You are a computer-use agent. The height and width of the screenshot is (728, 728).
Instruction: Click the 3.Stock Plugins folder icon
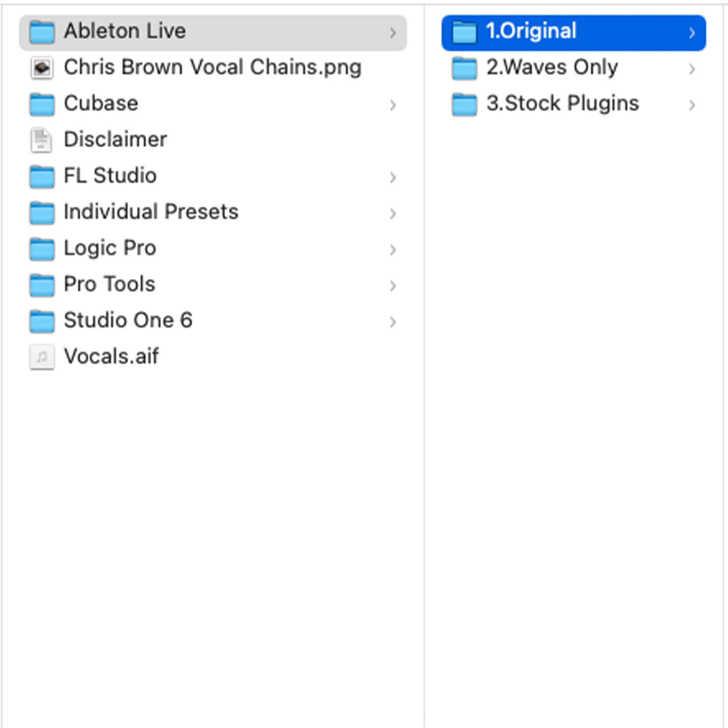point(464,104)
